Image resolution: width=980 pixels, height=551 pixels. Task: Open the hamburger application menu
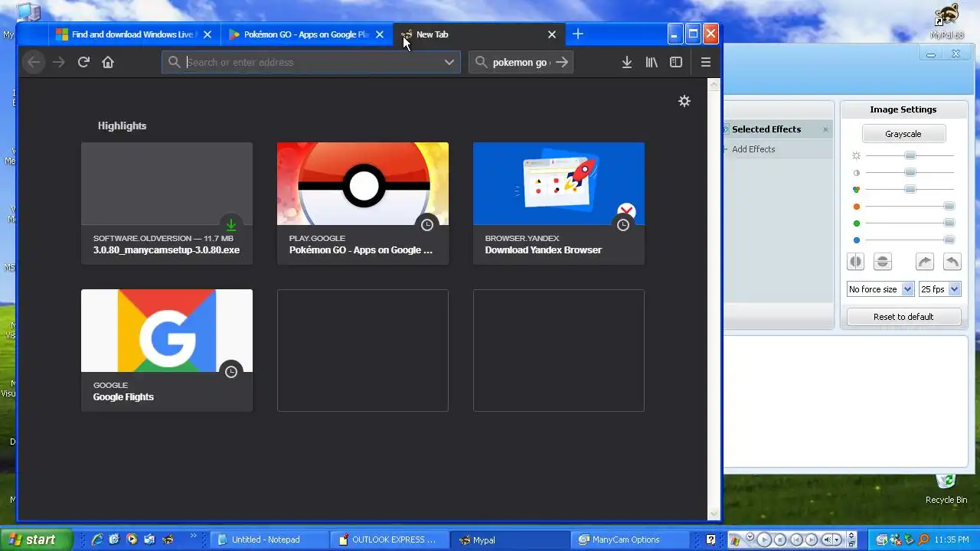(x=706, y=62)
